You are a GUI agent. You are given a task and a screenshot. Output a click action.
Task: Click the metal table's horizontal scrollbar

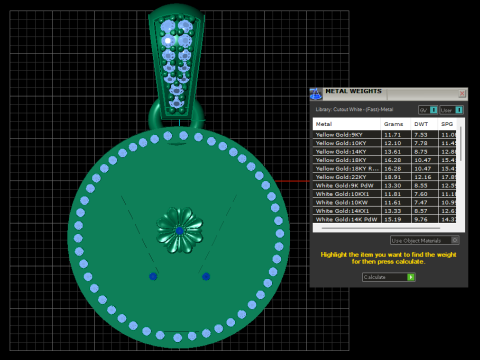(x=381, y=228)
